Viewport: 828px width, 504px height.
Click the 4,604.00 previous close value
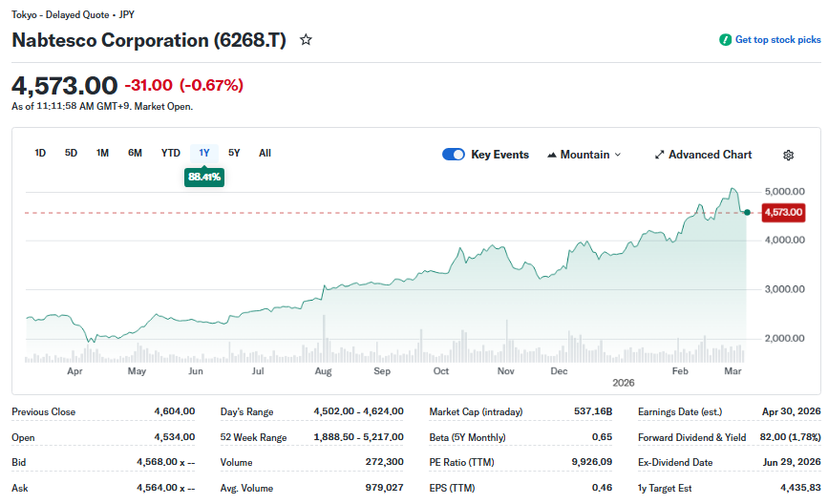174,411
